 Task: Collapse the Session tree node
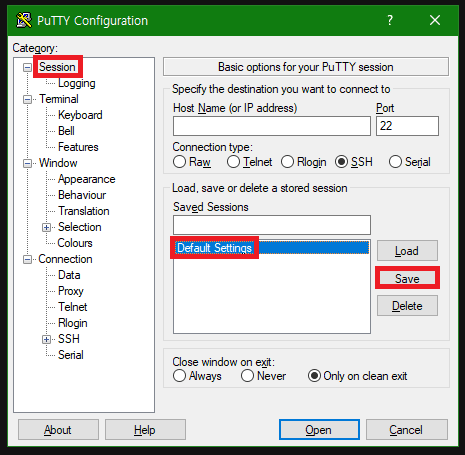(x=27, y=67)
